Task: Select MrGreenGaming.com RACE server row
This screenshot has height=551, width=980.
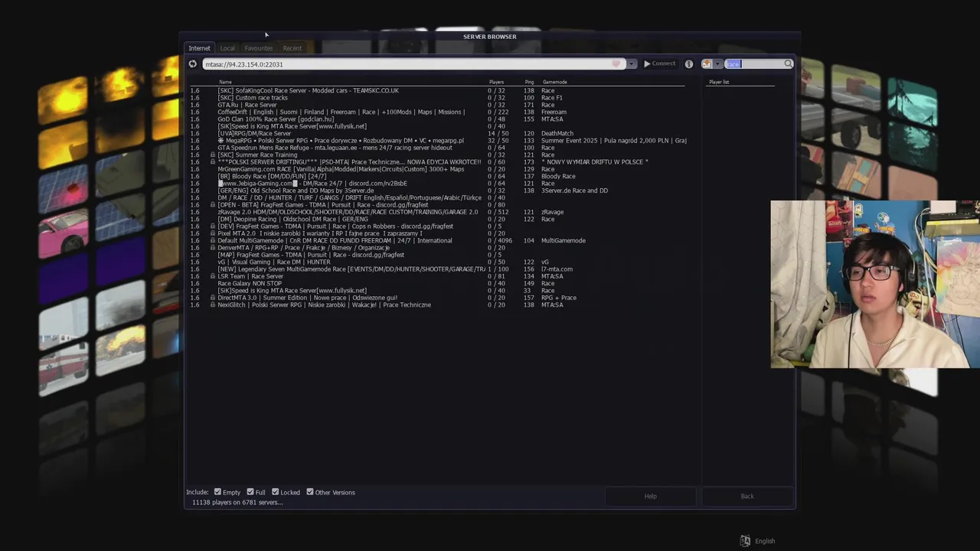Action: tap(436, 169)
